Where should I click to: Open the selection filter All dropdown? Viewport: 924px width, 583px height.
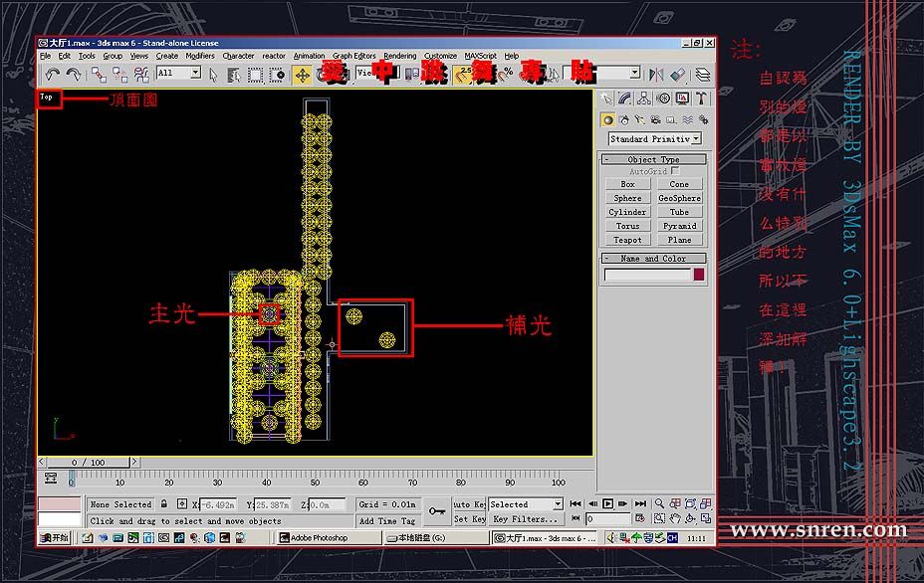179,73
